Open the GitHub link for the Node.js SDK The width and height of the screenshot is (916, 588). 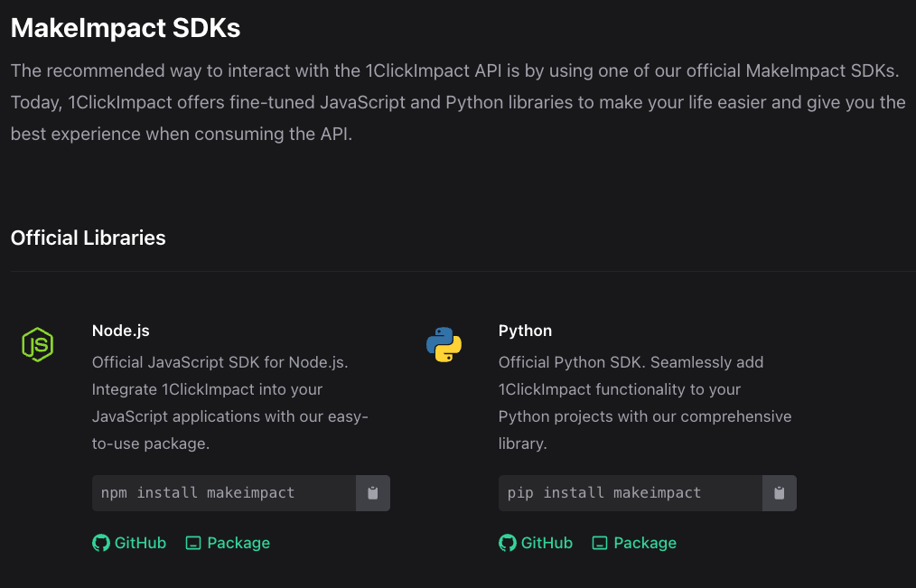point(129,543)
